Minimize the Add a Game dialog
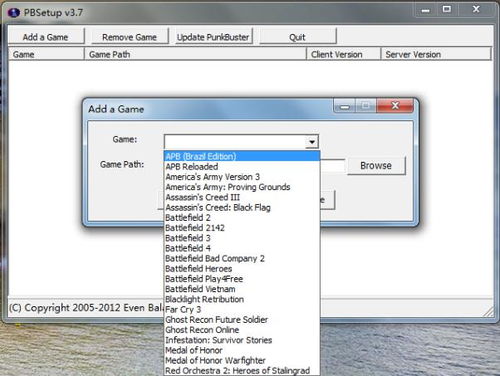This screenshot has height=376, width=500. click(345, 106)
